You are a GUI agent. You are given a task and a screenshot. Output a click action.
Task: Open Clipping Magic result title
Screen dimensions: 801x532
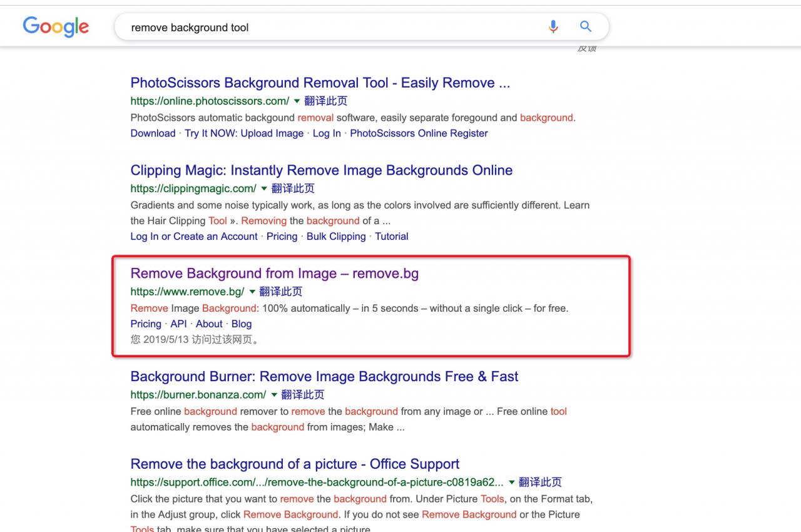(x=322, y=170)
